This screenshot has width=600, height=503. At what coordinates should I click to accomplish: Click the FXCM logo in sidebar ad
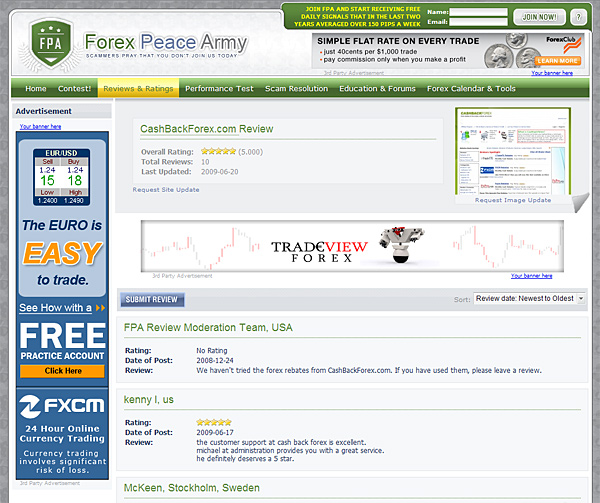pyautogui.click(x=62, y=406)
